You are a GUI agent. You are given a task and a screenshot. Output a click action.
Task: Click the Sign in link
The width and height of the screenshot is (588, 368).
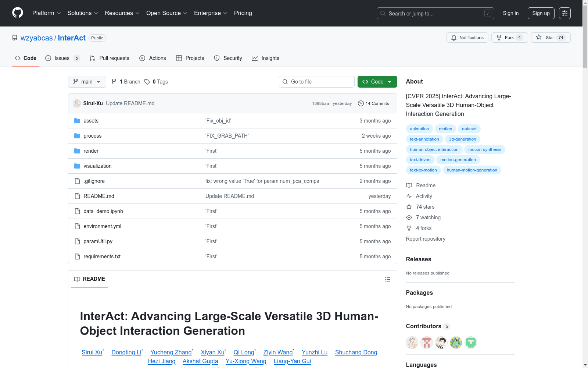[x=511, y=13]
